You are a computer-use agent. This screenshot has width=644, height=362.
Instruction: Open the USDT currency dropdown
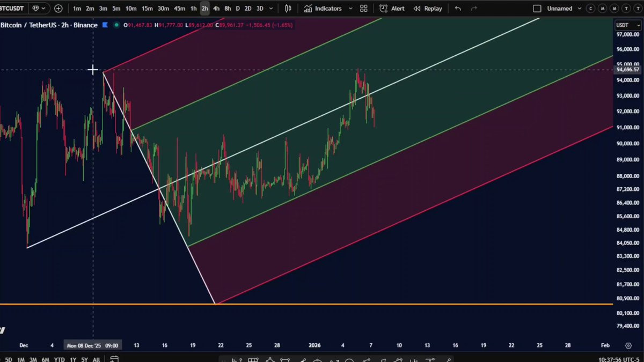pyautogui.click(x=627, y=25)
